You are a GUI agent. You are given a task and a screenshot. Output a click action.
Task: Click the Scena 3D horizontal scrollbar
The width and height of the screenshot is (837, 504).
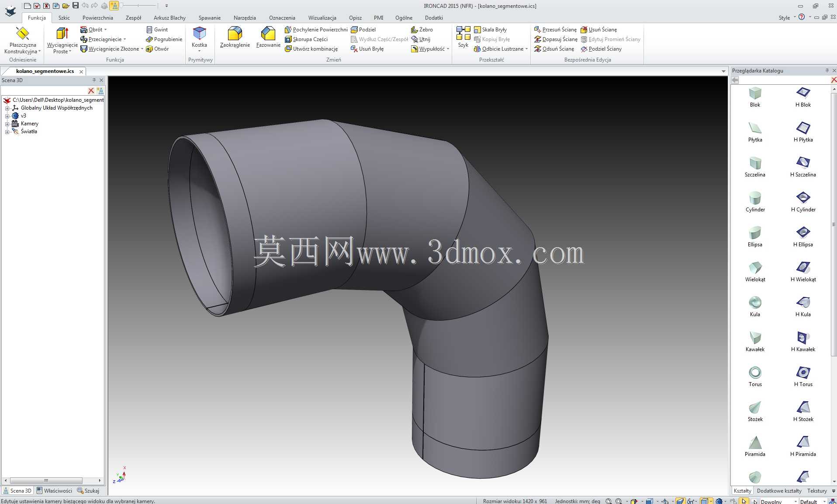point(46,480)
